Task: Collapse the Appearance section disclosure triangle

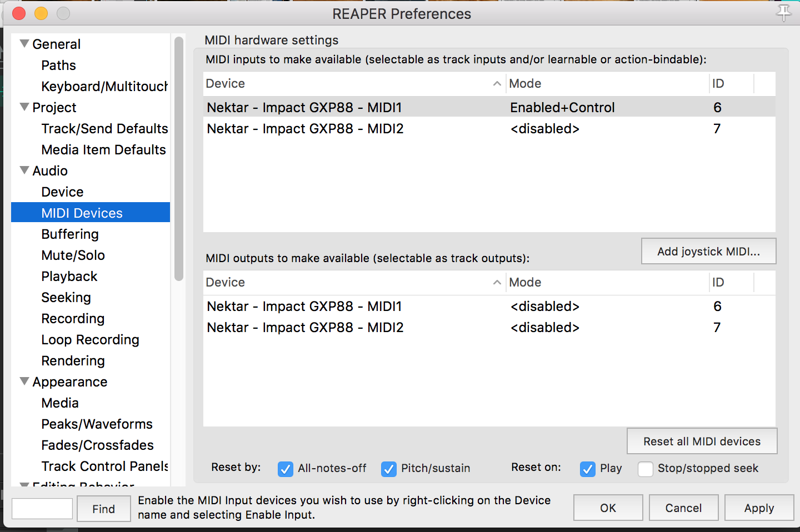Action: pos(24,381)
